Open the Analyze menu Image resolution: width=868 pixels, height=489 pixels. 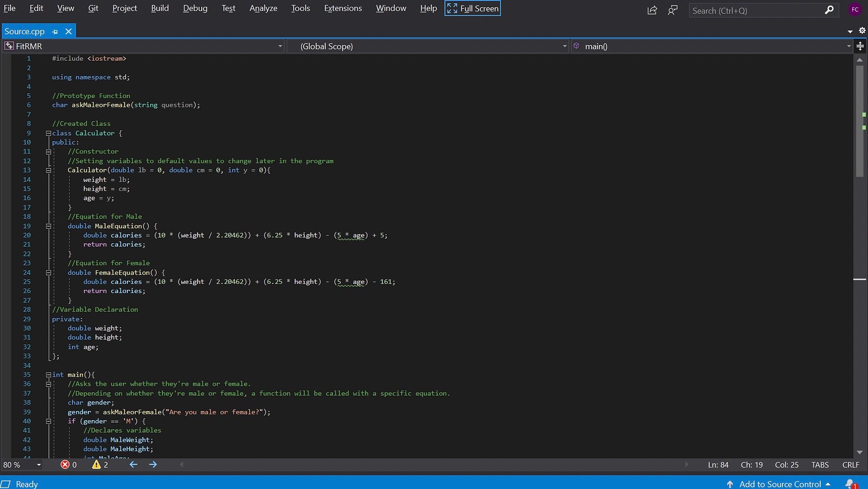[x=263, y=8]
